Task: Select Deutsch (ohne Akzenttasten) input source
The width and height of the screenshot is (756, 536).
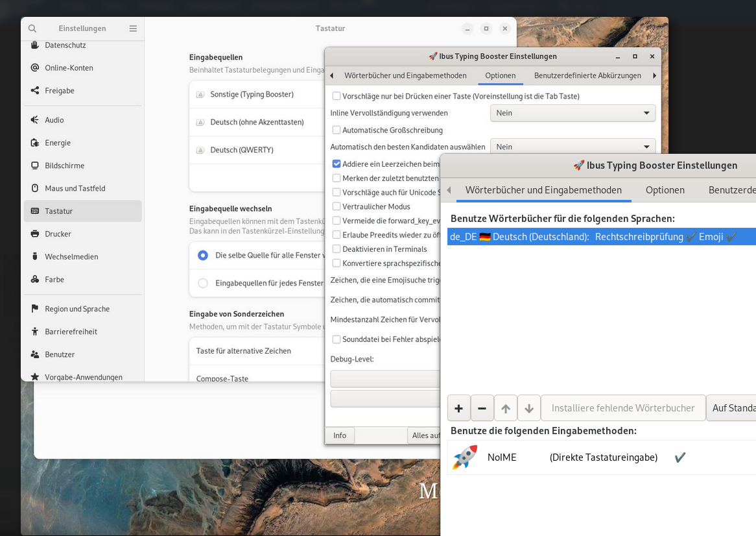Action: coord(257,122)
